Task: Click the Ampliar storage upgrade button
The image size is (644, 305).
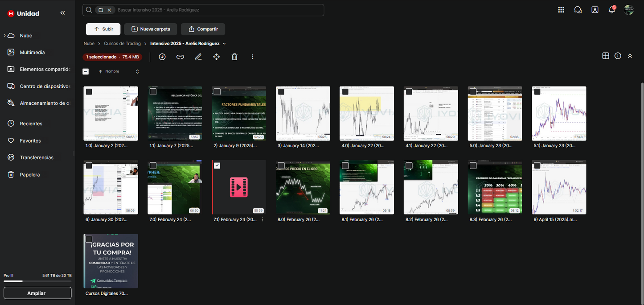Action: click(x=37, y=293)
